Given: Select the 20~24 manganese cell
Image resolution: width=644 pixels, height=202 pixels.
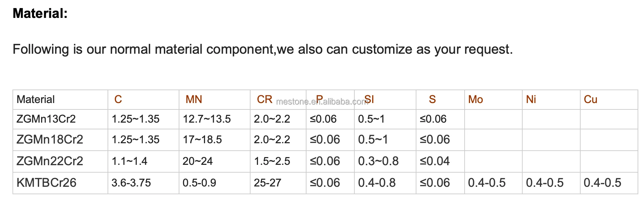Looking at the screenshot, I should pos(198,161).
